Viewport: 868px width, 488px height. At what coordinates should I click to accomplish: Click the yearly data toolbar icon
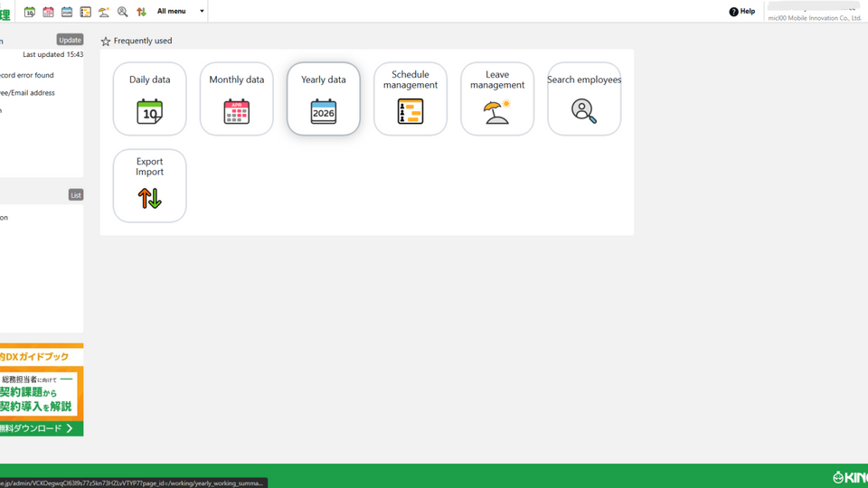[x=67, y=12]
